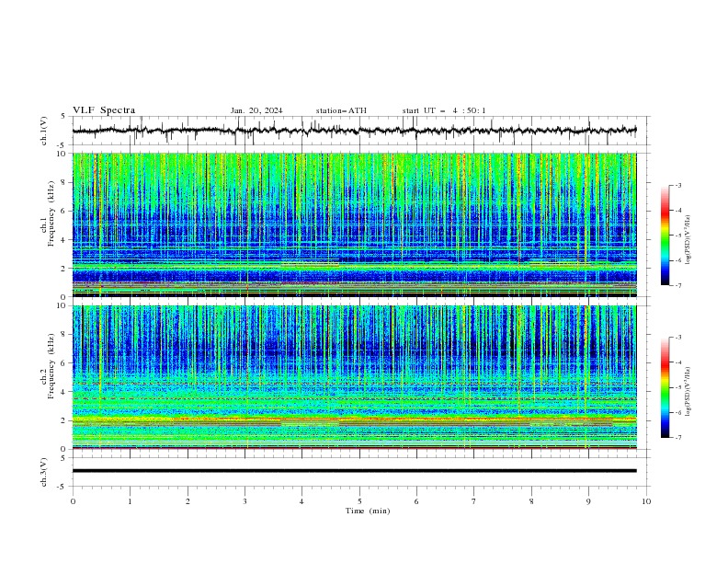Viewport: 728px width, 563px height.
Task: Click the "-5" tick on lower colorbar
Action: [678, 387]
